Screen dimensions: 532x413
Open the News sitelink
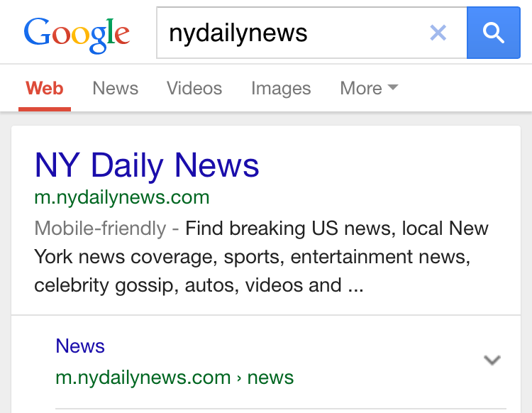80,346
